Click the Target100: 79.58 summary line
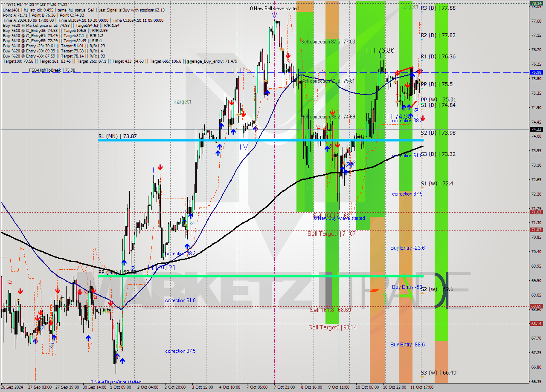The width and height of the screenshot is (546, 392). click(119, 61)
